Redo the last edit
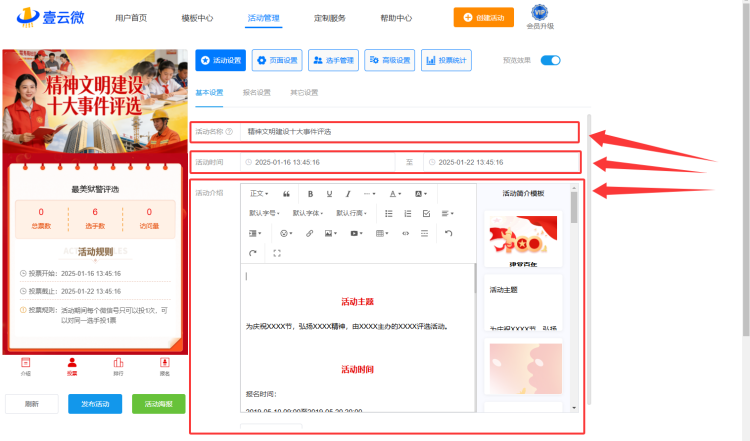 click(253, 253)
